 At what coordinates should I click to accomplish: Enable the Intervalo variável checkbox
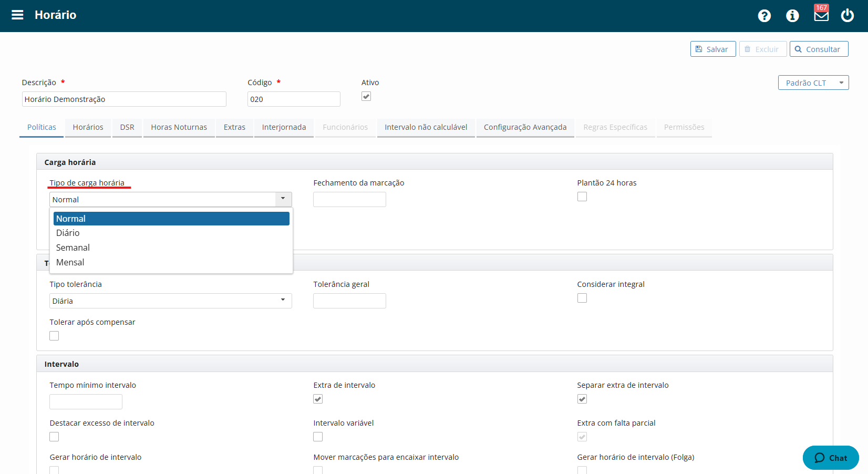[318, 437]
